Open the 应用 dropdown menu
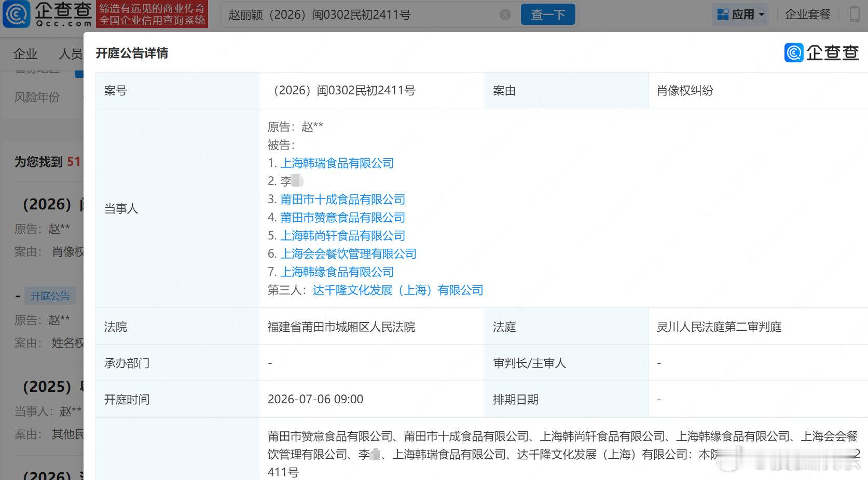 click(741, 15)
